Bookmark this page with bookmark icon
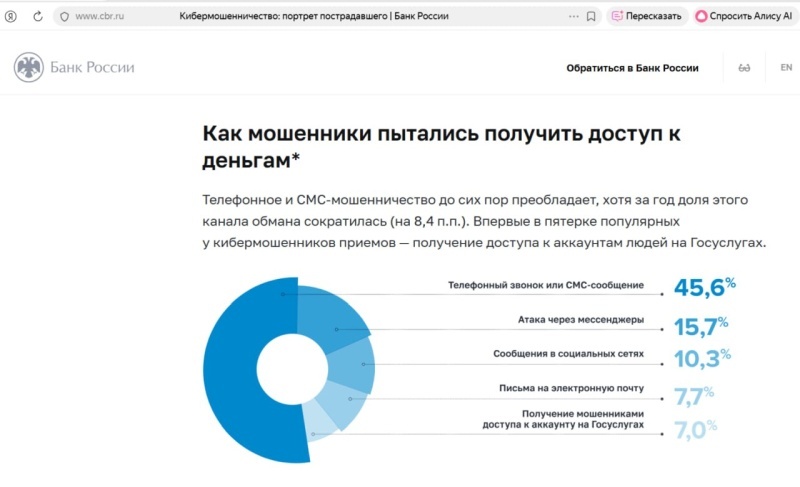The width and height of the screenshot is (800, 487). tap(591, 16)
